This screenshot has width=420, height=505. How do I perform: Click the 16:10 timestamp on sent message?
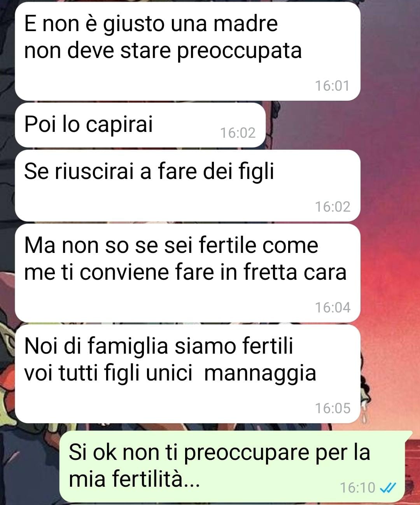[358, 487]
